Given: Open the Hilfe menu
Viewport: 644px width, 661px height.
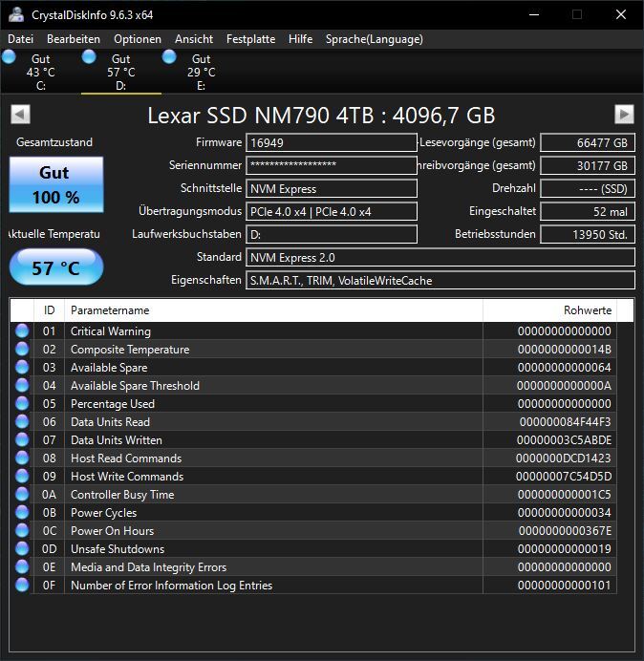Looking at the screenshot, I should 300,39.
